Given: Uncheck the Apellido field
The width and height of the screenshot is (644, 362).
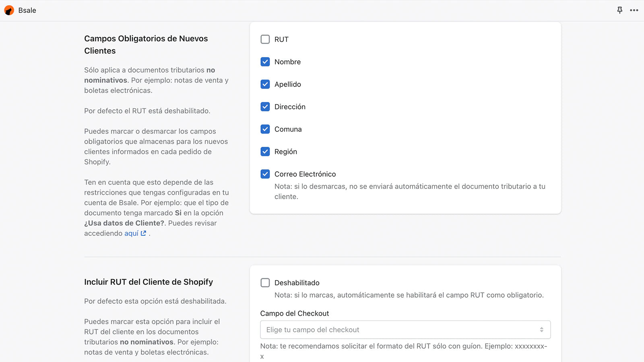Looking at the screenshot, I should point(265,84).
